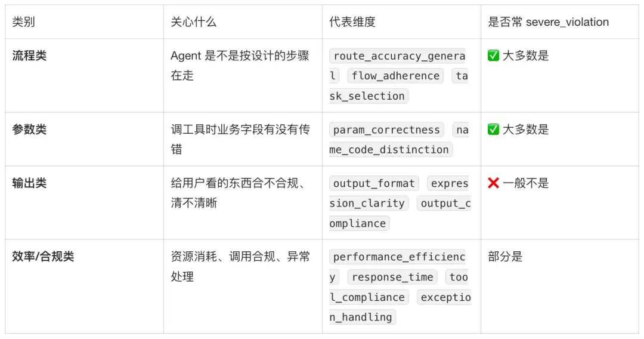The width and height of the screenshot is (644, 339).
Task: Click the 部分是 cell text
Action: coord(505,257)
